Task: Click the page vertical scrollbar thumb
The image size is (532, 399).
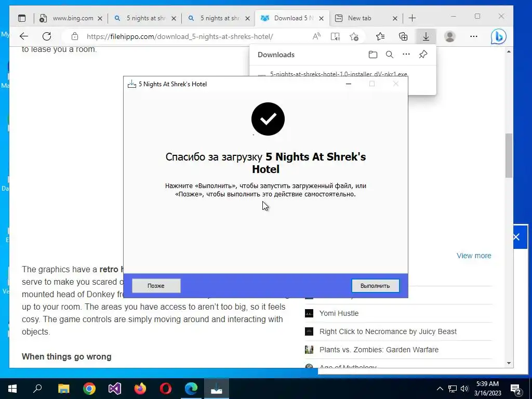Action: (509, 155)
